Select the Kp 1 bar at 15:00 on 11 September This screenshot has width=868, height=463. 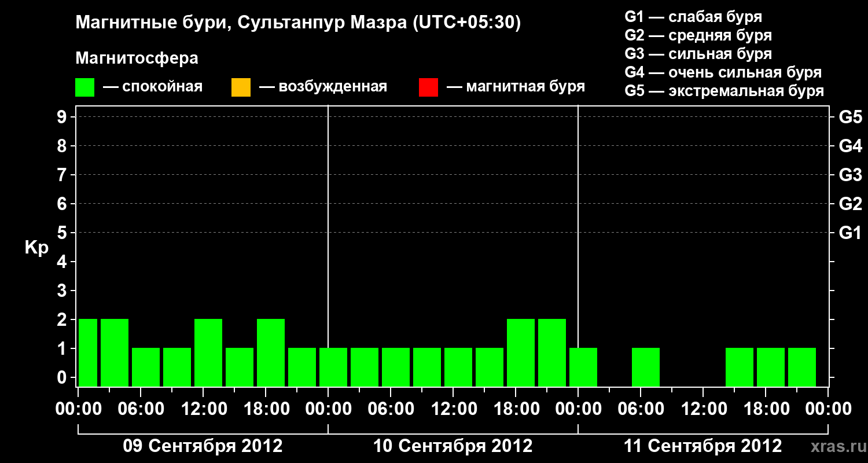(740, 367)
